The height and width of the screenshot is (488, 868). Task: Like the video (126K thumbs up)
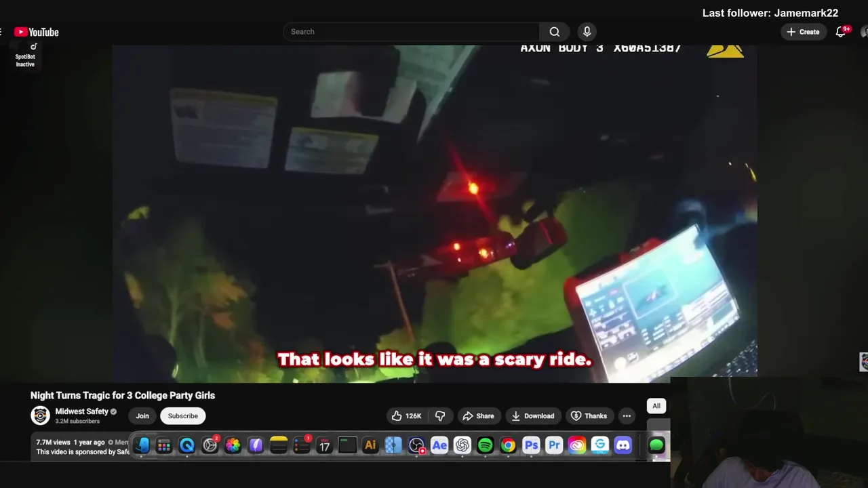point(407,416)
